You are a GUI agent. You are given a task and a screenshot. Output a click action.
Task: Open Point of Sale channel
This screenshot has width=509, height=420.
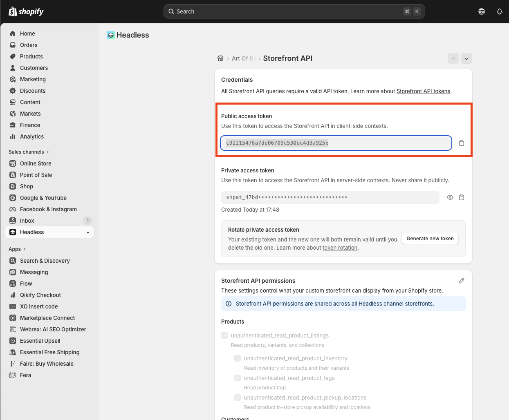[49, 175]
